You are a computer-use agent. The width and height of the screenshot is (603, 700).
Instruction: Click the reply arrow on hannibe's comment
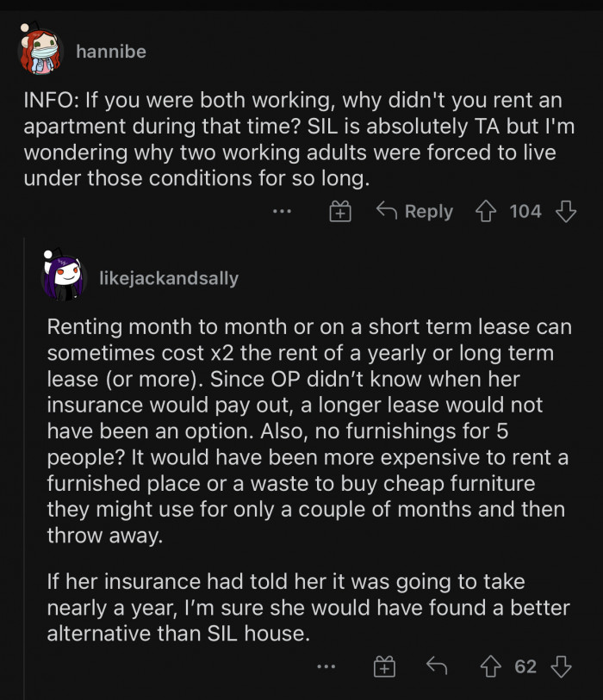point(389,211)
